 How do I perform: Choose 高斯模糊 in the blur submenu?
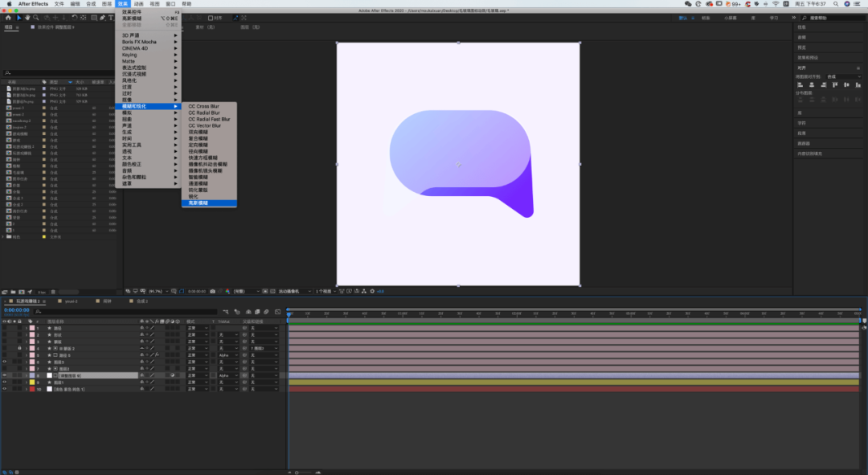pos(209,203)
